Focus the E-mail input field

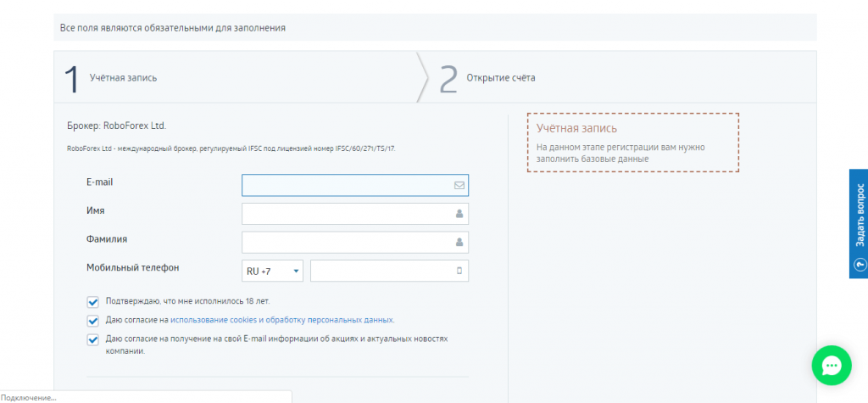355,185
